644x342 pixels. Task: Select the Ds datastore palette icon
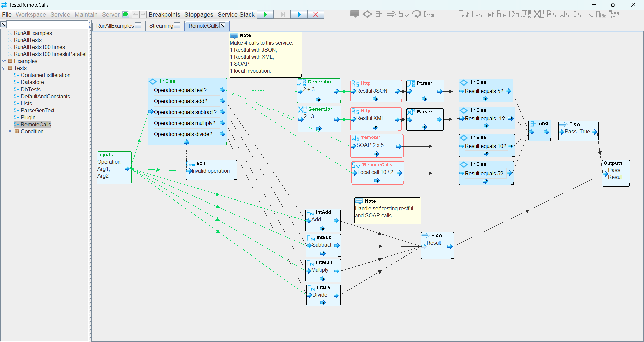pyautogui.click(x=576, y=14)
